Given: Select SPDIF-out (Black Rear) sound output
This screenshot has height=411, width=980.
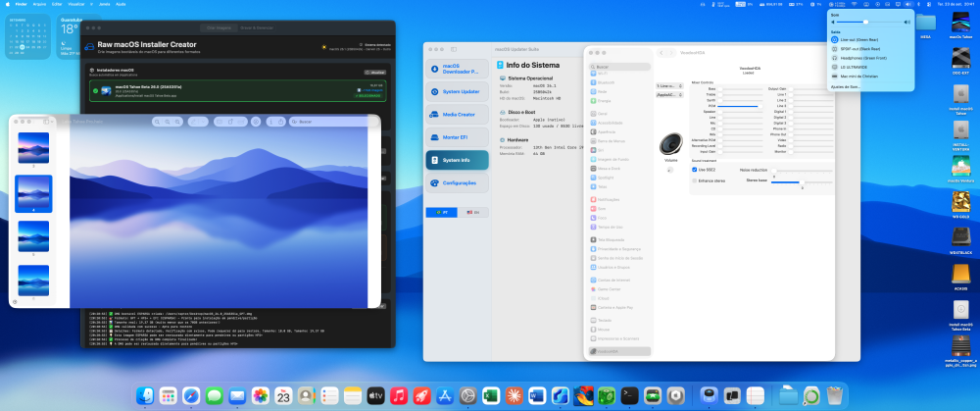Looking at the screenshot, I should coord(870,49).
